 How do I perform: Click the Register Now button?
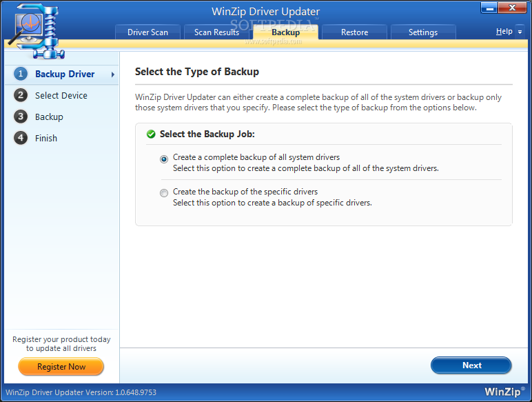(x=61, y=367)
